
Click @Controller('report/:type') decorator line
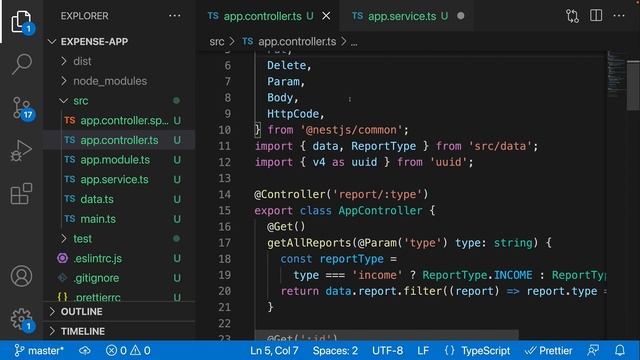(x=341, y=194)
